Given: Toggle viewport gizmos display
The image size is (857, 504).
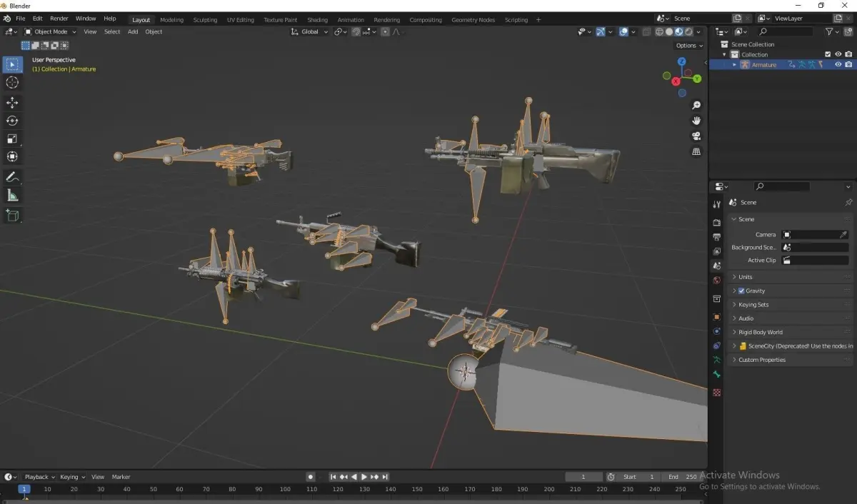Looking at the screenshot, I should [601, 31].
